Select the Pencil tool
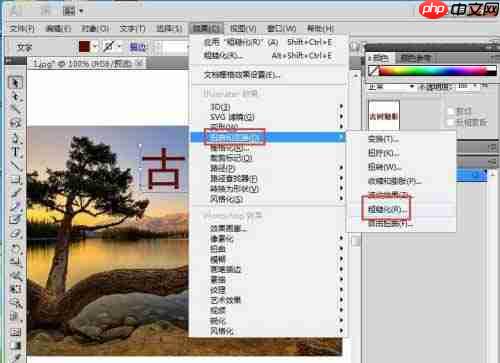 15,206
